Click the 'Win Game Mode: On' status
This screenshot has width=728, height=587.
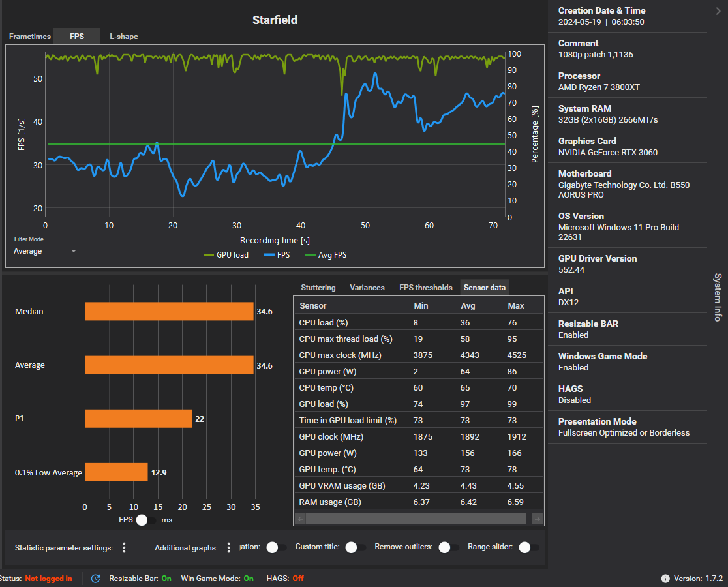tap(217, 578)
